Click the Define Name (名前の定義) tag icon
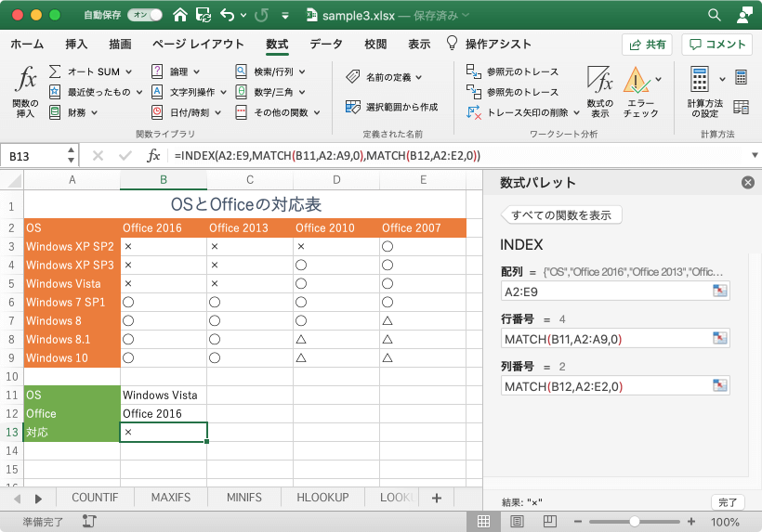Image resolution: width=762 pixels, height=532 pixels. pos(353,77)
